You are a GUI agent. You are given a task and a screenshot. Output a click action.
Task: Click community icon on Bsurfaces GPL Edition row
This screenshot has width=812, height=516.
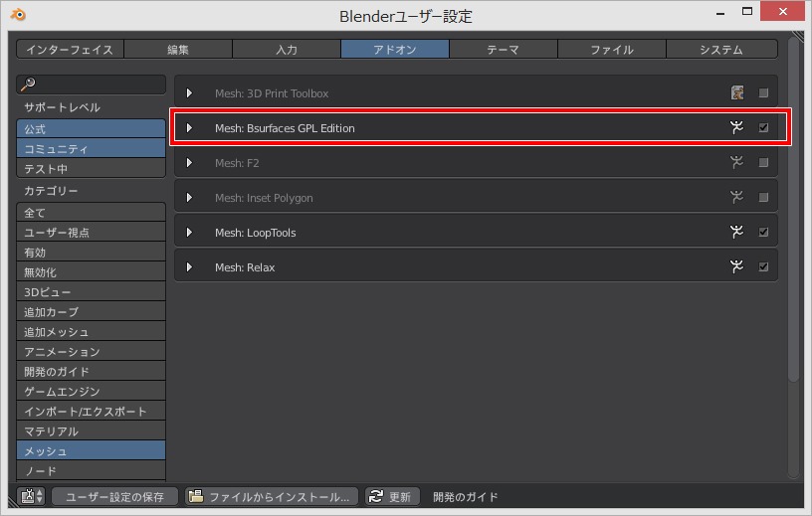736,127
